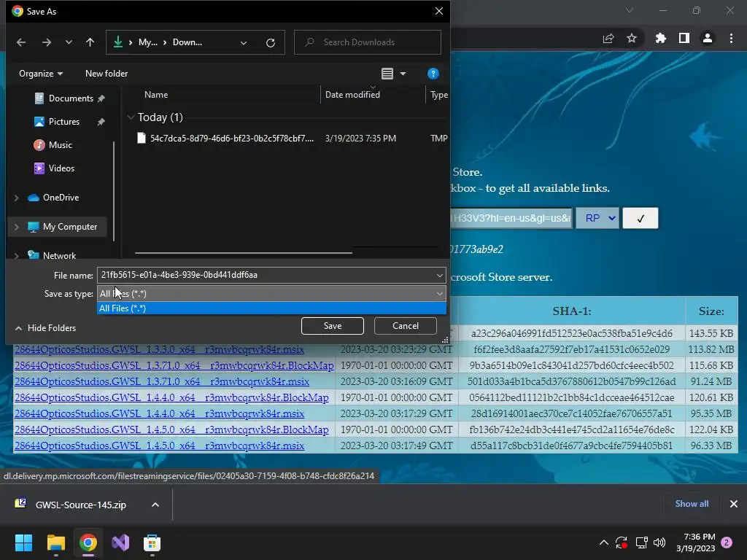The height and width of the screenshot is (560, 747).
Task: Share this page in Chrome
Action: tap(608, 38)
